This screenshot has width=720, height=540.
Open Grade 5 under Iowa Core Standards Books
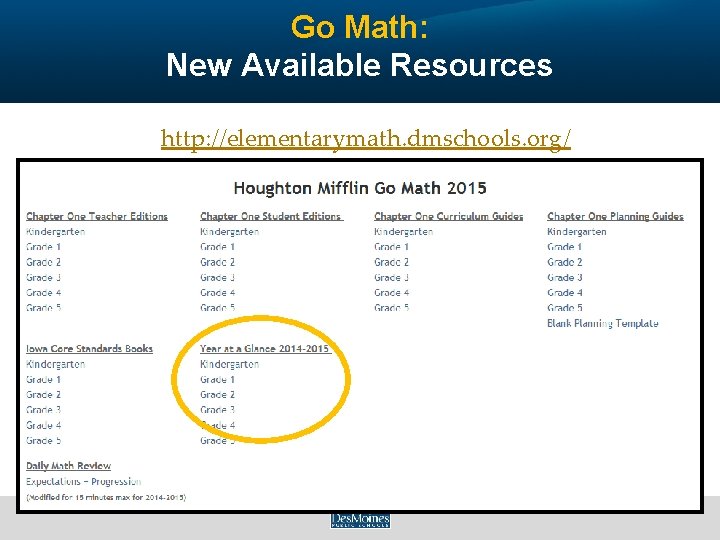44,441
